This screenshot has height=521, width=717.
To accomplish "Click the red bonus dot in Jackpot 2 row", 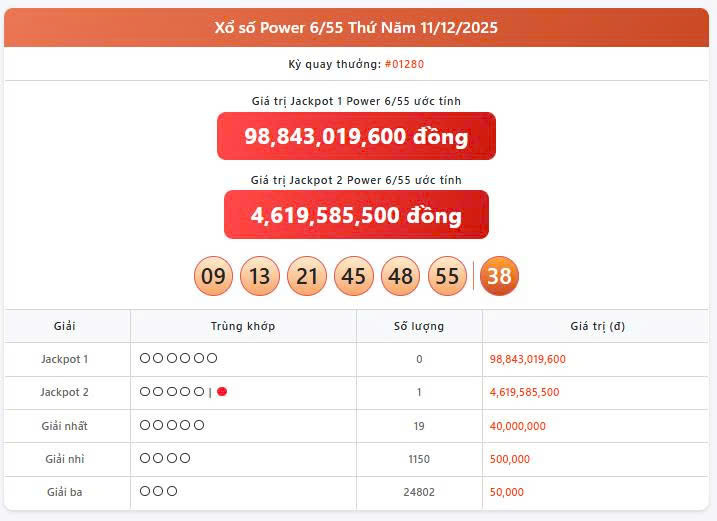I will point(222,392).
